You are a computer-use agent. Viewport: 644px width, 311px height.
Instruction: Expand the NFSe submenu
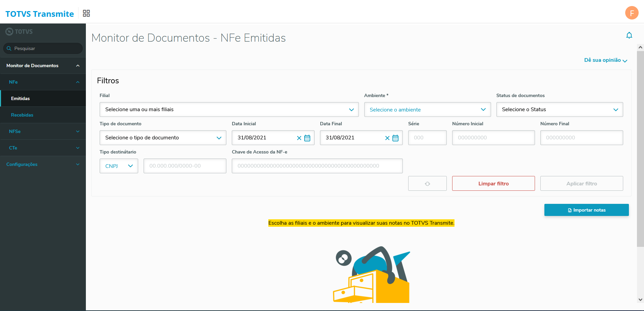coord(43,131)
